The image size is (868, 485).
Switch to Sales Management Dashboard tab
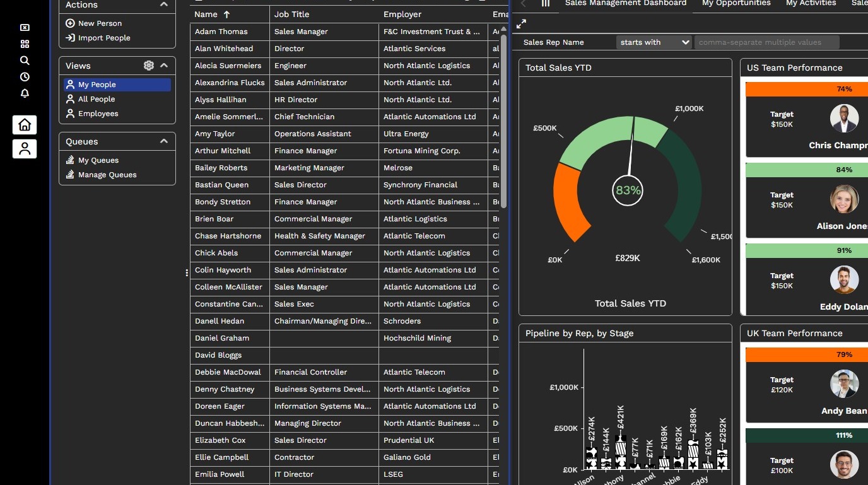coord(626,3)
